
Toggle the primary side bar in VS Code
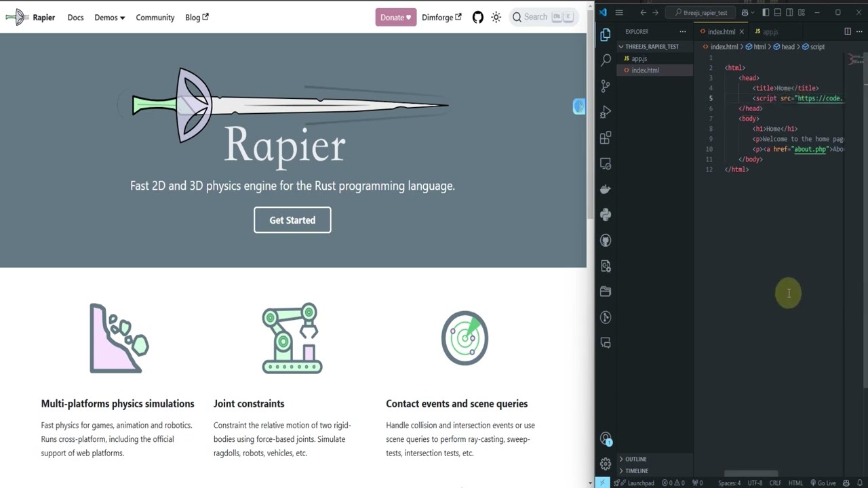point(766,12)
